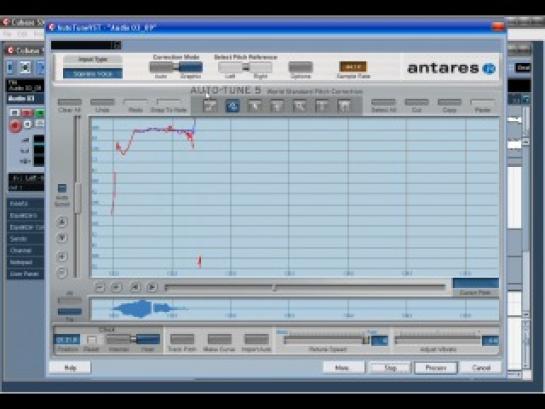The height and width of the screenshot is (409, 545).
Task: Click the second horizontal zoom button
Action: point(116,287)
